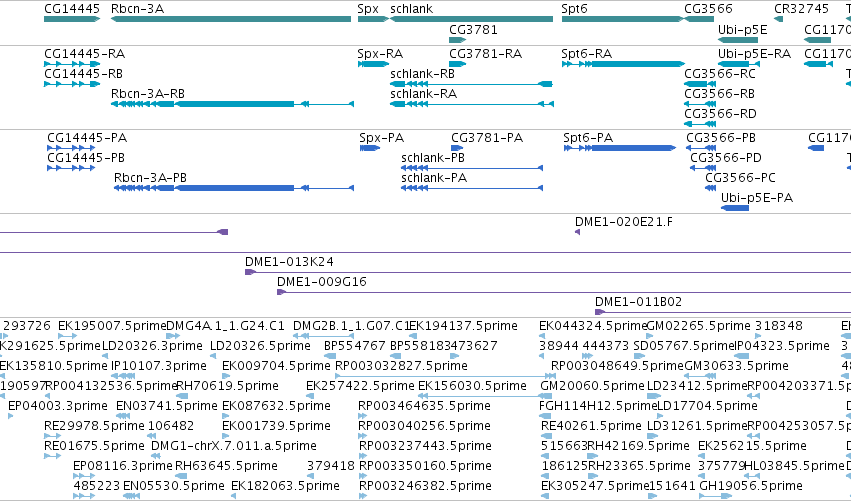Select the Spt6-RA transcript glyph
This screenshot has width=851, height=501.
tap(623, 64)
